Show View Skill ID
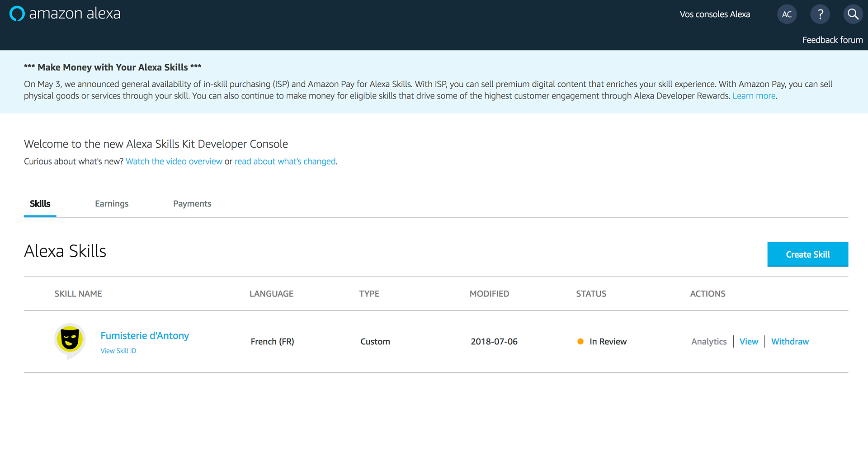The image size is (868, 461). click(118, 351)
